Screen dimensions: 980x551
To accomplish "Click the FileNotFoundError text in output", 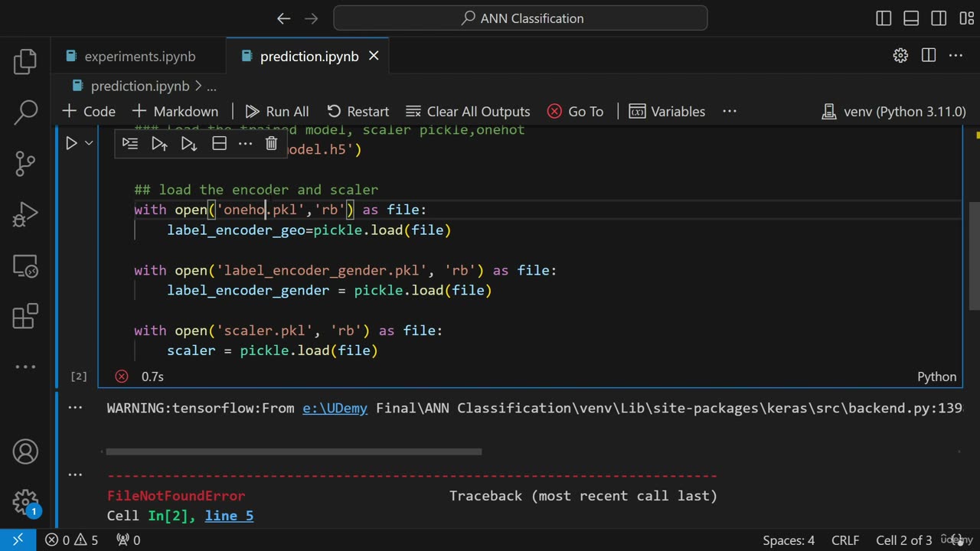I will coord(176,496).
